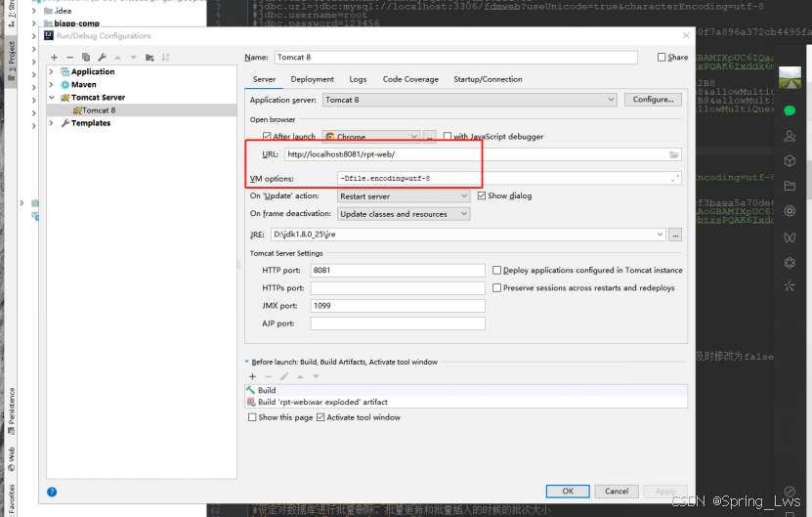Open Application server dropdown
This screenshot has width=812, height=517.
(470, 100)
